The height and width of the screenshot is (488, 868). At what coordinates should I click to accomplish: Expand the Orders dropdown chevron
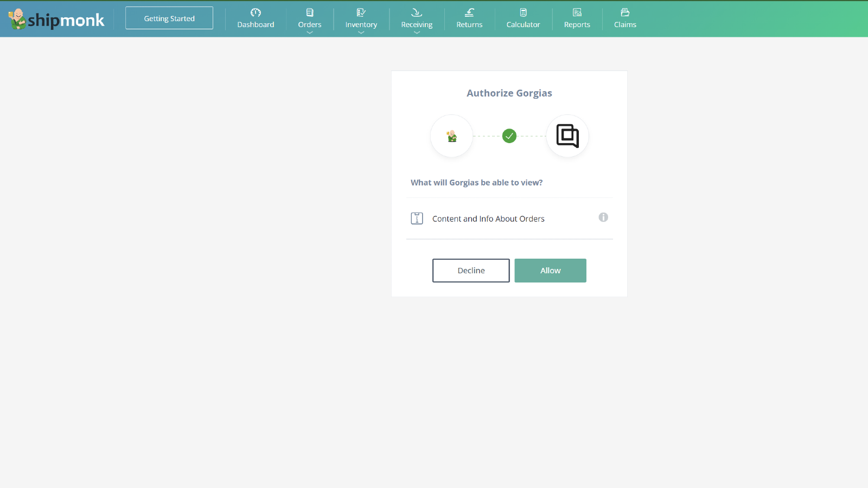tap(309, 33)
